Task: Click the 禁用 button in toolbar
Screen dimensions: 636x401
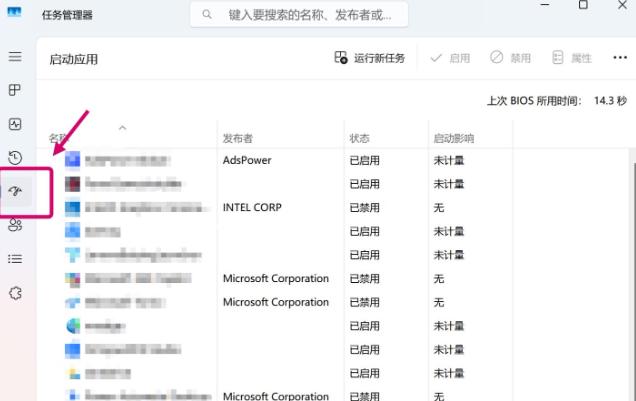Action: (510, 59)
